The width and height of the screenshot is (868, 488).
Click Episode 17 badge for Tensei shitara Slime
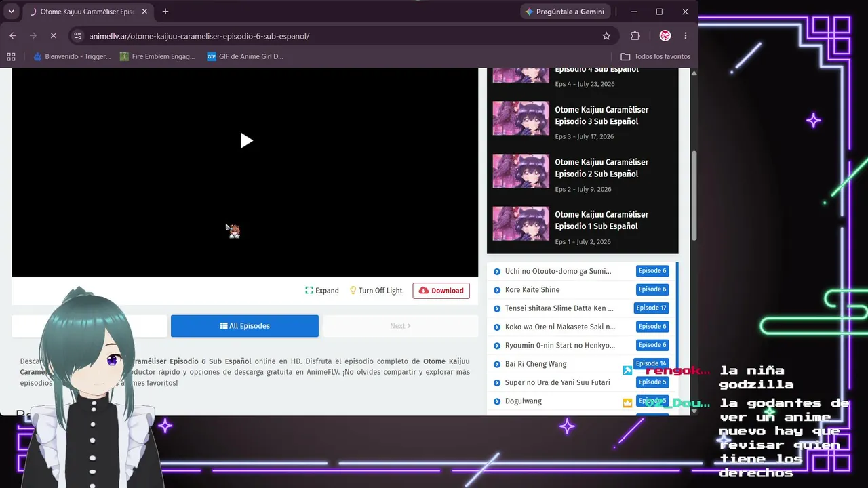[651, 308]
